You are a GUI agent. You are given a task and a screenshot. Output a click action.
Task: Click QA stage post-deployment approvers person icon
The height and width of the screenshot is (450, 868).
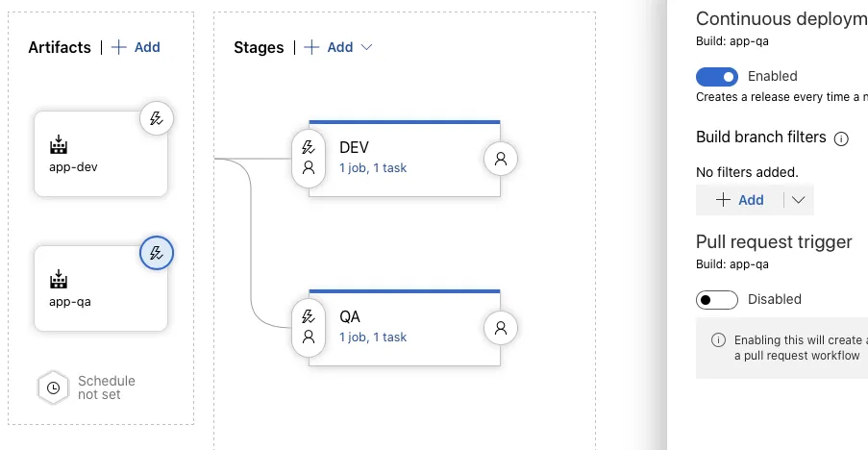(500, 328)
